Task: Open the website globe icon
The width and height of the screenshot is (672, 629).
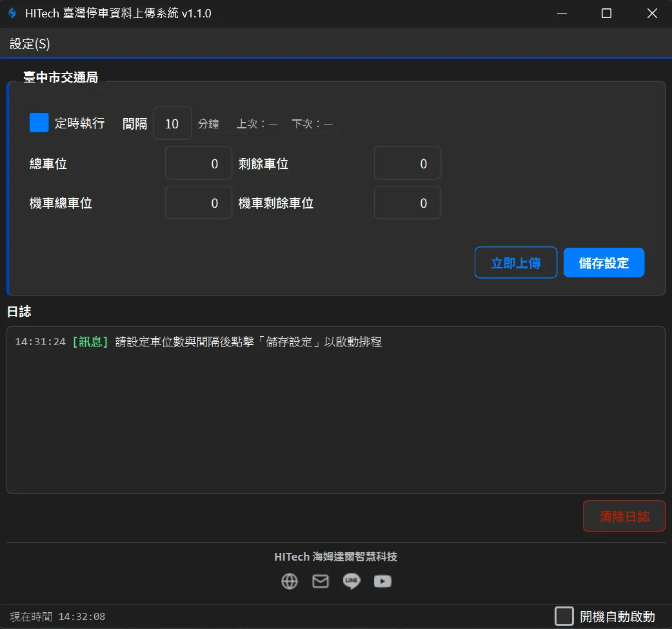Action: pyautogui.click(x=290, y=581)
